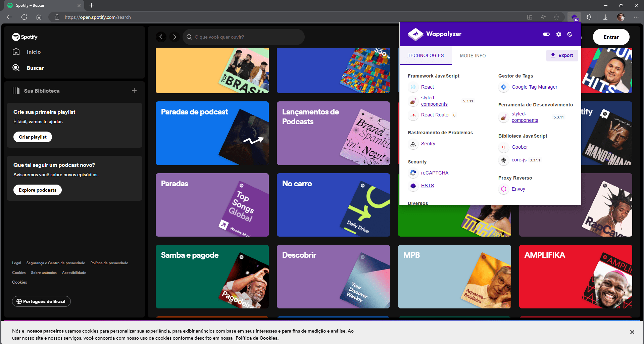Screen dimensions: 644x344
Task: Open a new browser tab
Action: coord(92,5)
